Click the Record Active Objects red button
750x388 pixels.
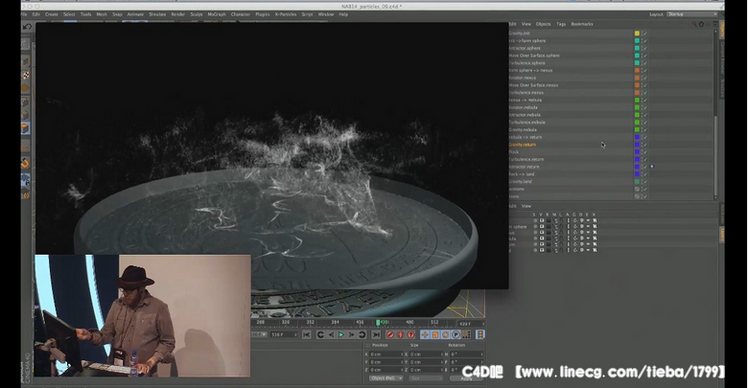pos(390,335)
